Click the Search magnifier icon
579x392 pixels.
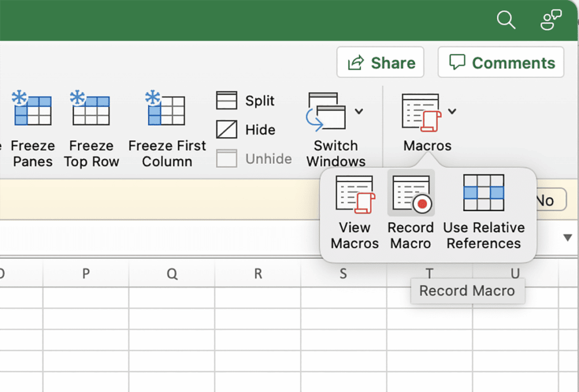point(506,20)
